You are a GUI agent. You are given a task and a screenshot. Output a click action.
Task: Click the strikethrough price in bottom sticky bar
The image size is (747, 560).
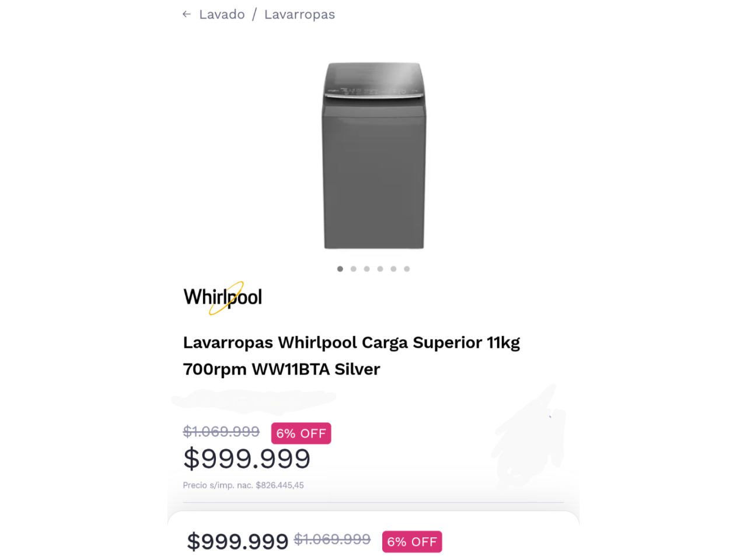click(332, 540)
